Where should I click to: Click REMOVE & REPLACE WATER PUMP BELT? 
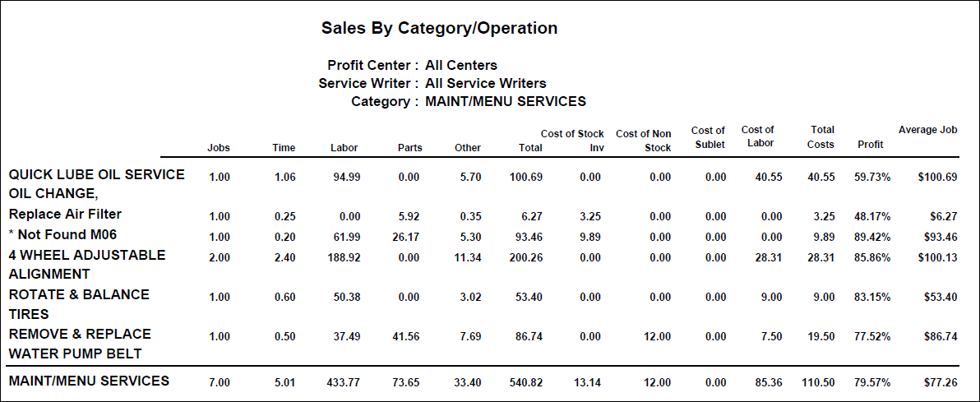[80, 344]
